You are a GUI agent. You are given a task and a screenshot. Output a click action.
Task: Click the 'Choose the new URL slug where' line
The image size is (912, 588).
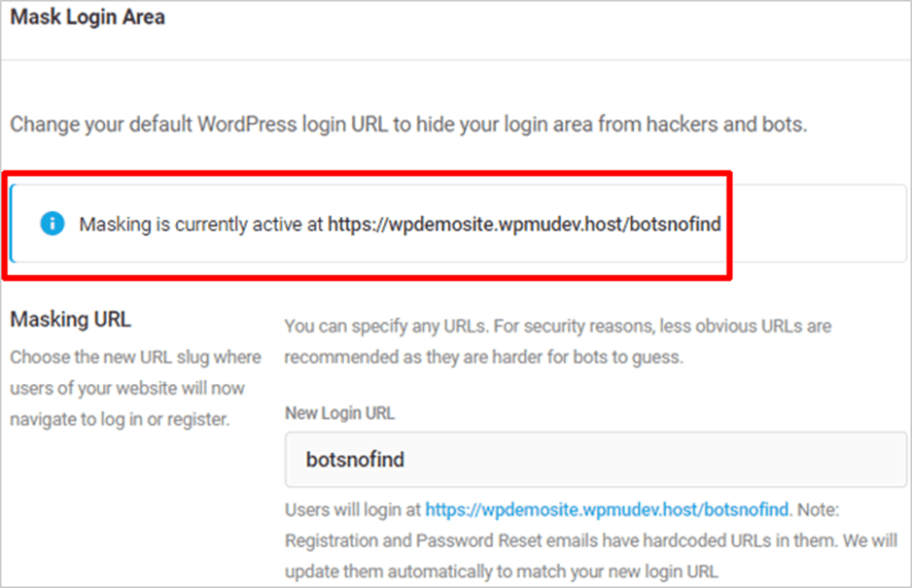click(135, 357)
